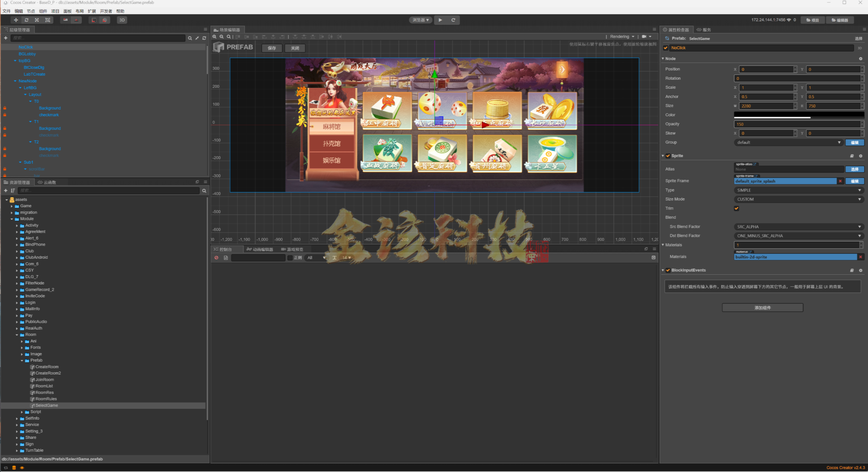Select the Rotate tool in the toolbar
The image size is (868, 472).
coord(26,20)
